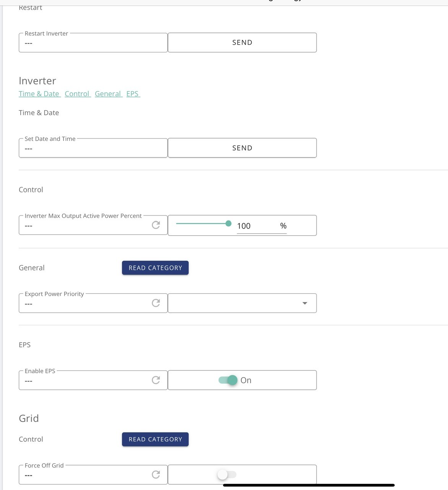Screen dimensions: 448x490
Task: Reload the Enable EPS value
Action: click(156, 380)
